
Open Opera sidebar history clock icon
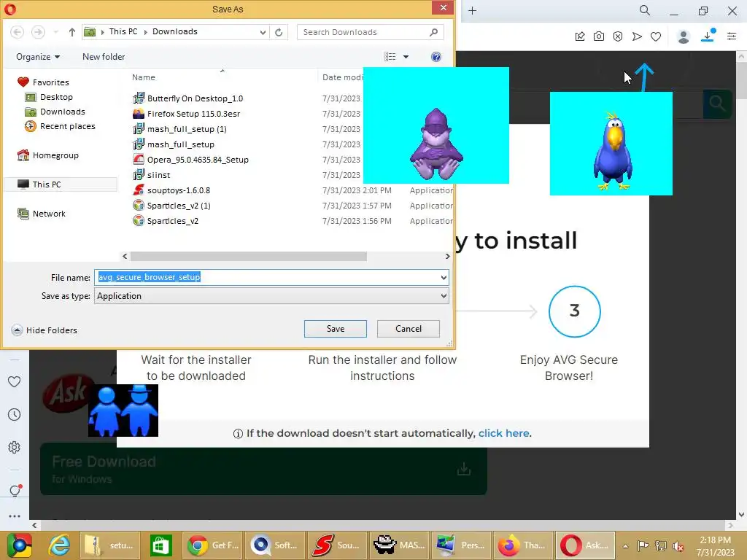coord(15,414)
